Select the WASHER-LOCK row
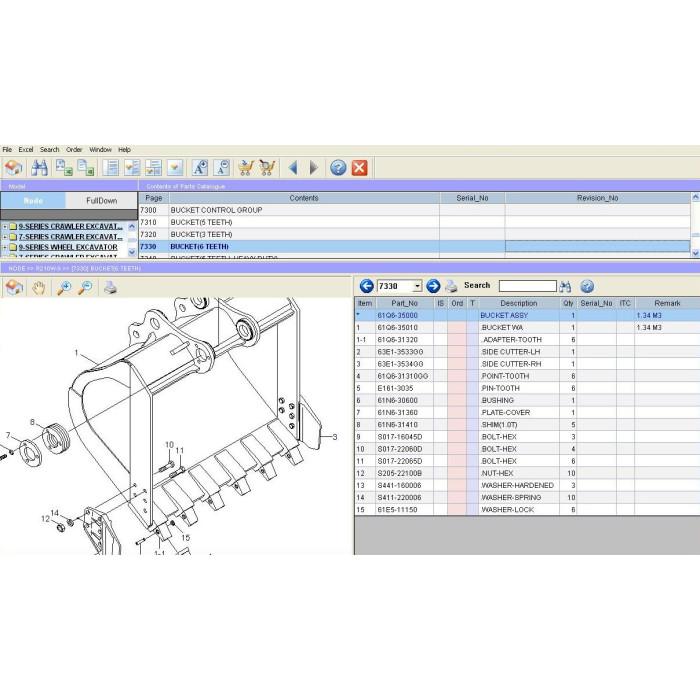The image size is (700, 700). pos(527,509)
